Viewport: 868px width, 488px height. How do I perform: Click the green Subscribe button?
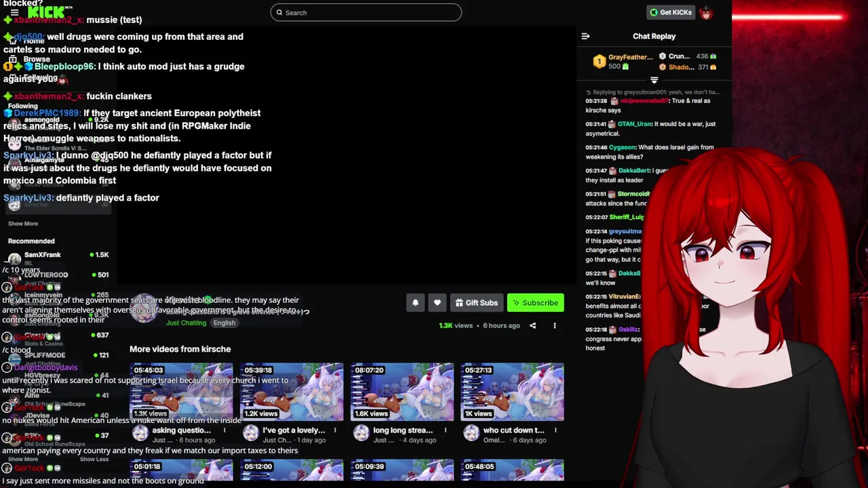click(535, 303)
